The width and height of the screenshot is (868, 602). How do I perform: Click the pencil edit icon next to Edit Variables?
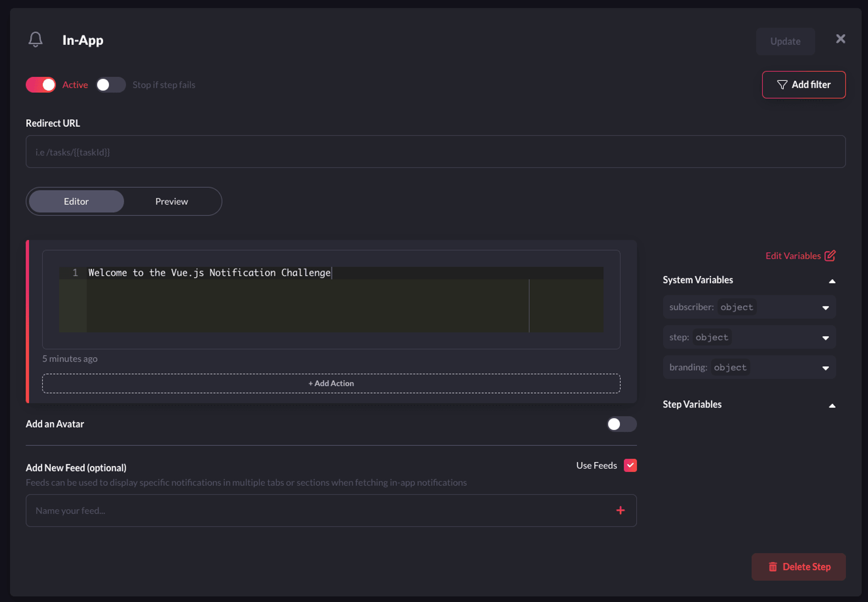point(830,256)
